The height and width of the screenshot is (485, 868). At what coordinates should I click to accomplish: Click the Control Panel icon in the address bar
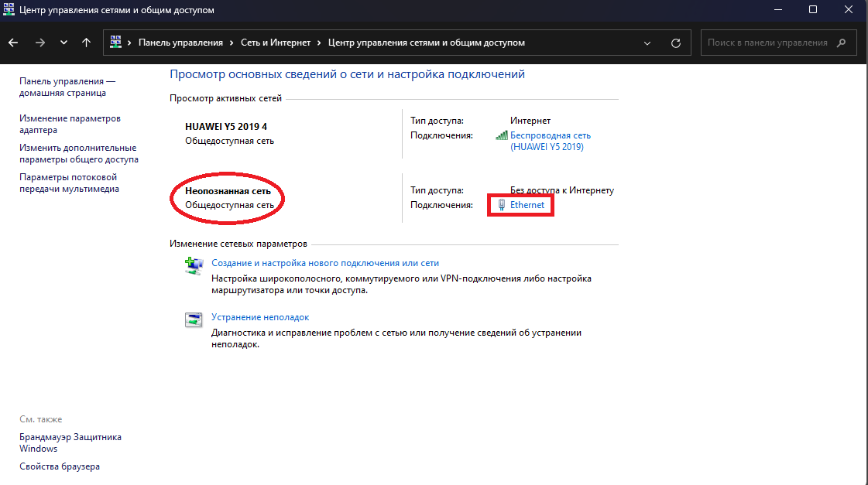pos(117,43)
